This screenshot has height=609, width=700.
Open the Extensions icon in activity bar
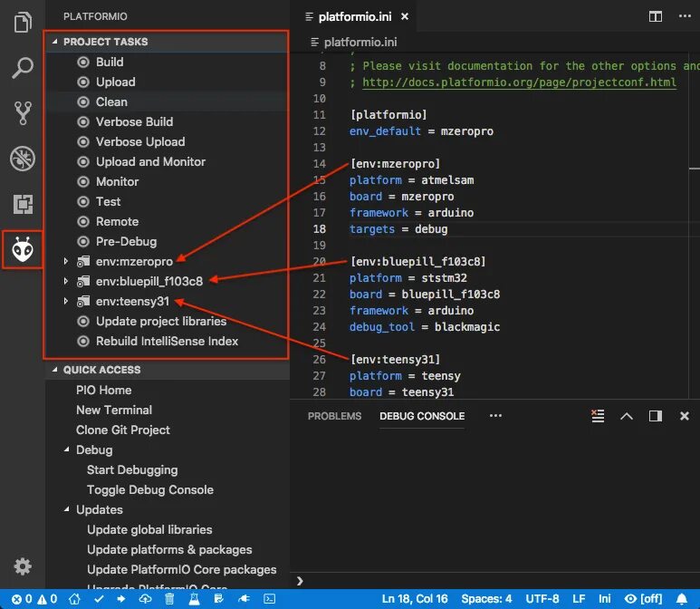pyautogui.click(x=23, y=204)
